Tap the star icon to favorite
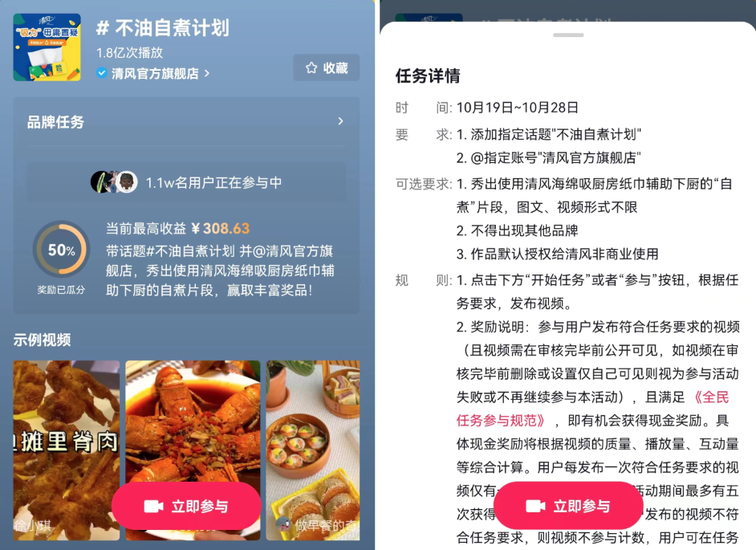Image resolution: width=756 pixels, height=550 pixels. (x=311, y=68)
